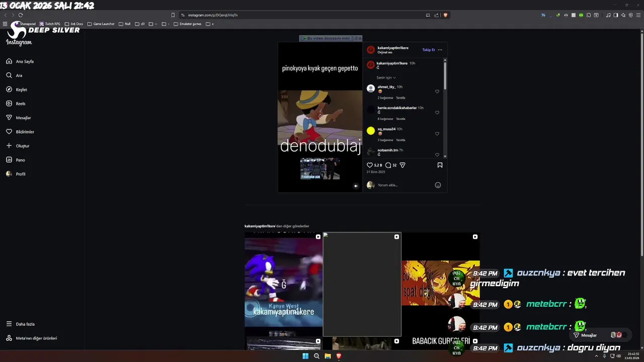Open the post's three-dot options menu
The width and height of the screenshot is (644, 362).
tap(440, 50)
